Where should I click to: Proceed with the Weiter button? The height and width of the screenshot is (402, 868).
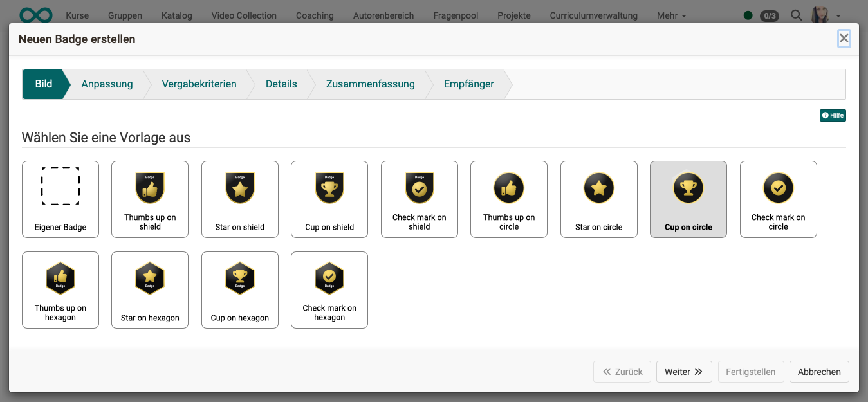(x=684, y=372)
